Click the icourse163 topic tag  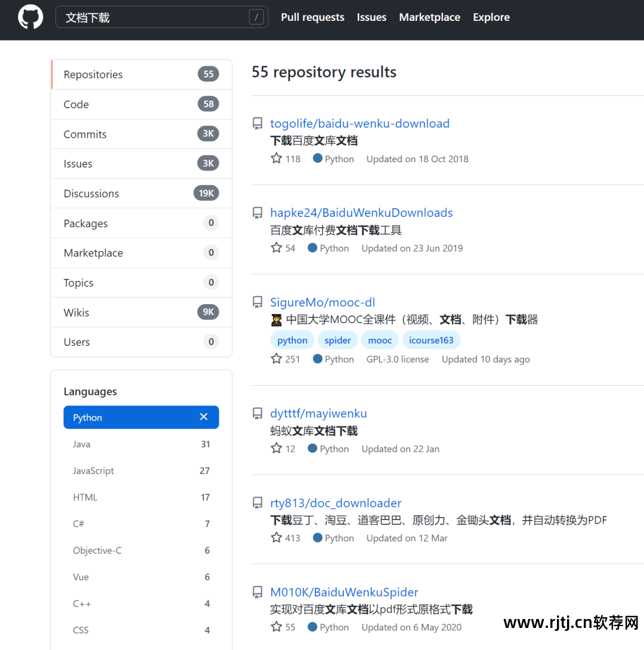(x=431, y=341)
